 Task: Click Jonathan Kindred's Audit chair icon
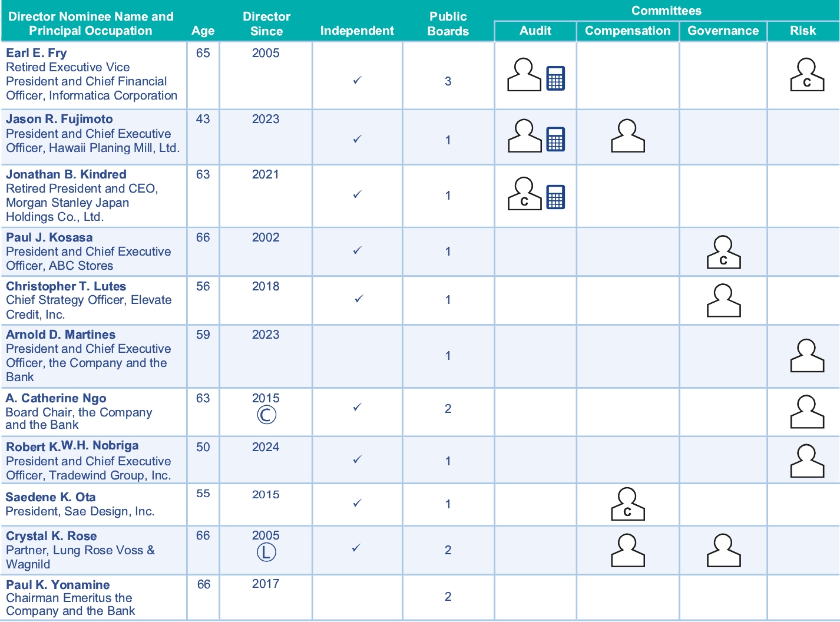click(524, 194)
